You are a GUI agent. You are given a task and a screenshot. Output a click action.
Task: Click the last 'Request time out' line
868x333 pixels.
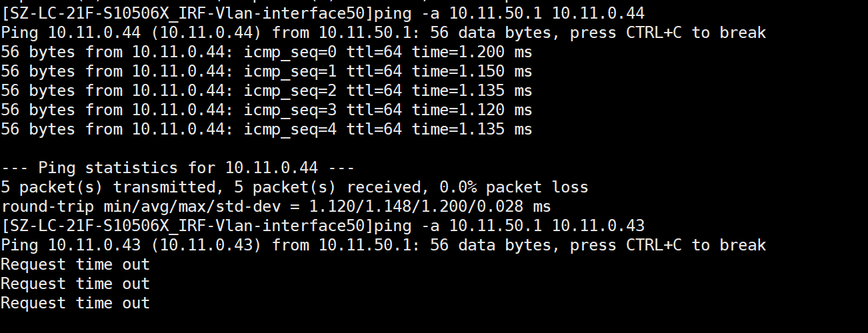(x=75, y=303)
